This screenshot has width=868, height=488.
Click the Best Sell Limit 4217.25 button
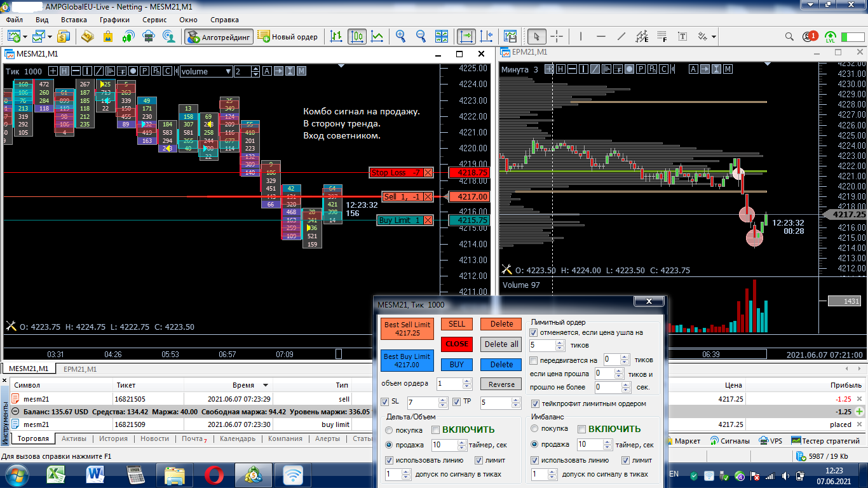407,329
